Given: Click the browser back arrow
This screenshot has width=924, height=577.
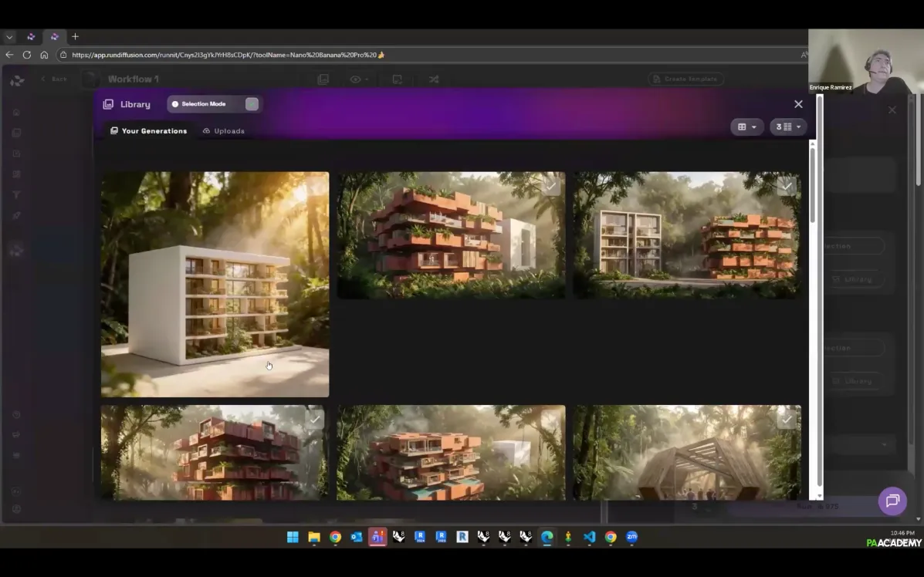Looking at the screenshot, I should 9,55.
